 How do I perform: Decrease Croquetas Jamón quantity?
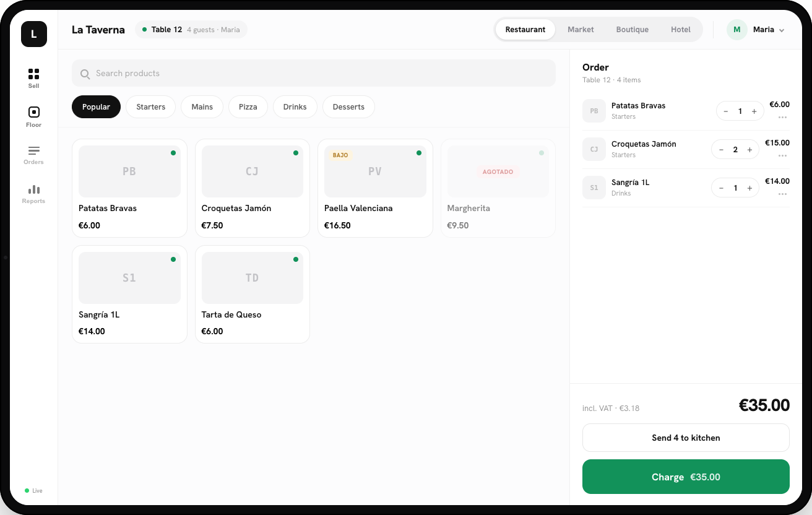pos(721,150)
